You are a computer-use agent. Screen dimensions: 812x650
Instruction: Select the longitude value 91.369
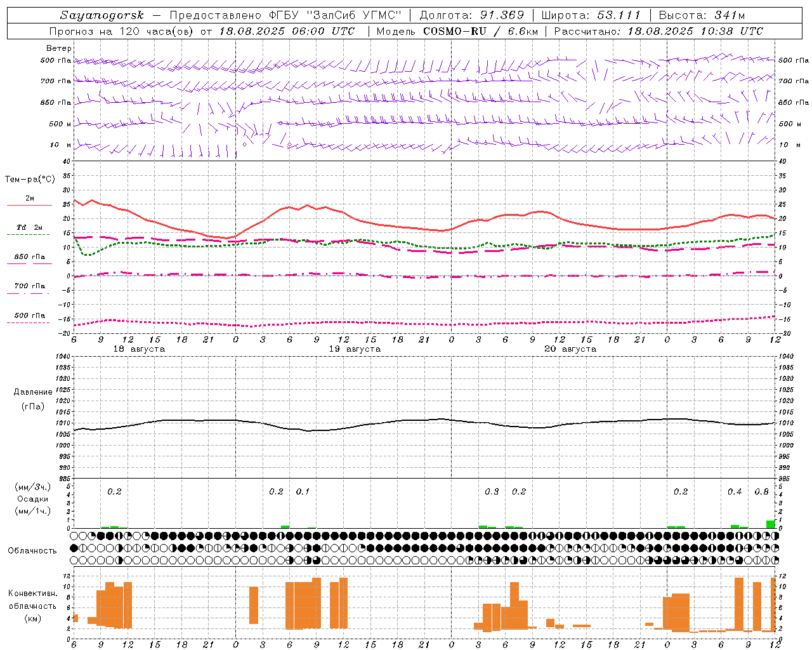pos(502,15)
